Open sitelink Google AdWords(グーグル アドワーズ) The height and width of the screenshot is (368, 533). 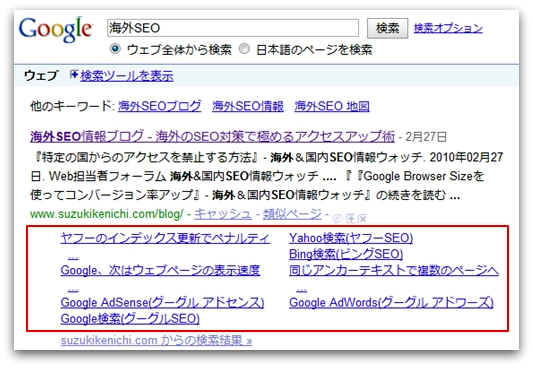click(391, 302)
